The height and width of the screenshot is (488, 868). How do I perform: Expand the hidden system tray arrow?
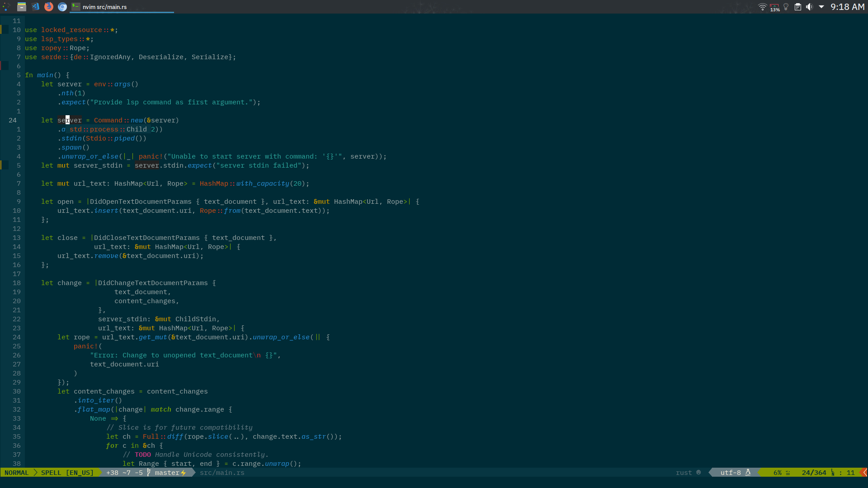pyautogui.click(x=821, y=7)
